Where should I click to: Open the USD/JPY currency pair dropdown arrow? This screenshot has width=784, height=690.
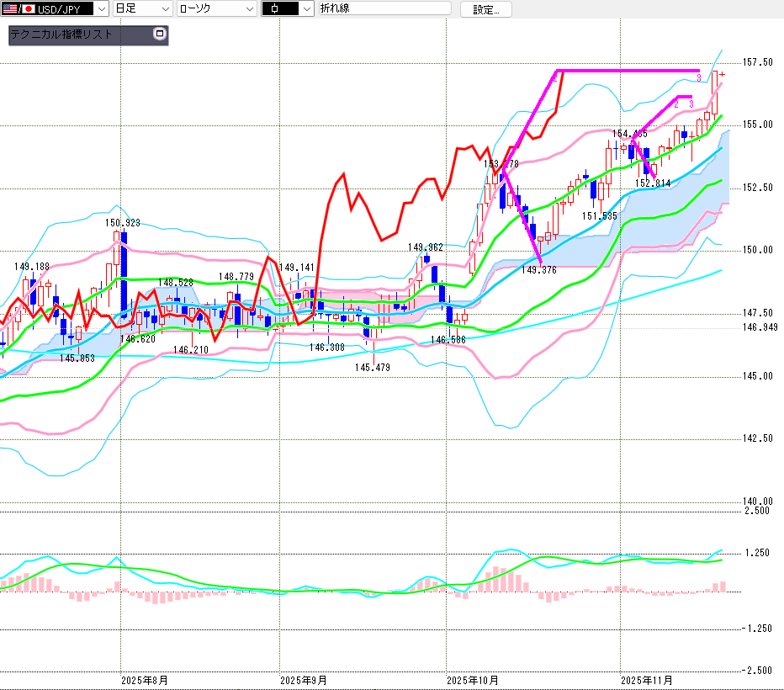[x=101, y=8]
